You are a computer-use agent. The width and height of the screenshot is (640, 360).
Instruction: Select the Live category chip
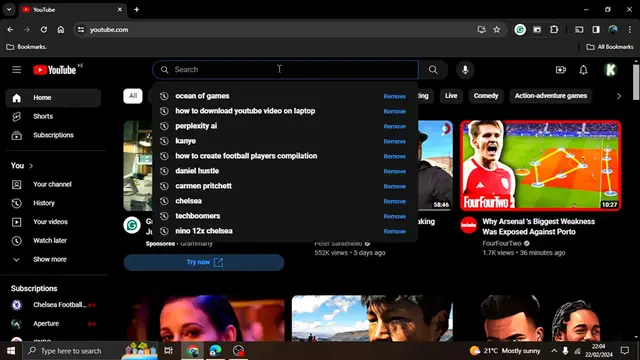451,96
